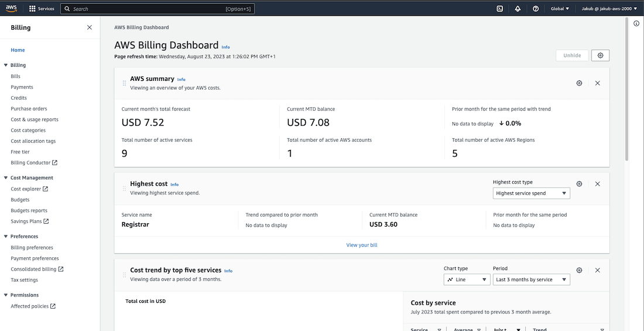Screen dimensions: 644x331
Task: Click the Registrar service name
Action: (x=135, y=224)
